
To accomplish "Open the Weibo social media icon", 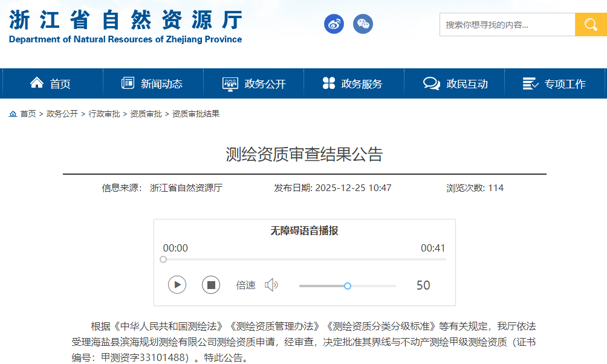I will click(x=334, y=24).
